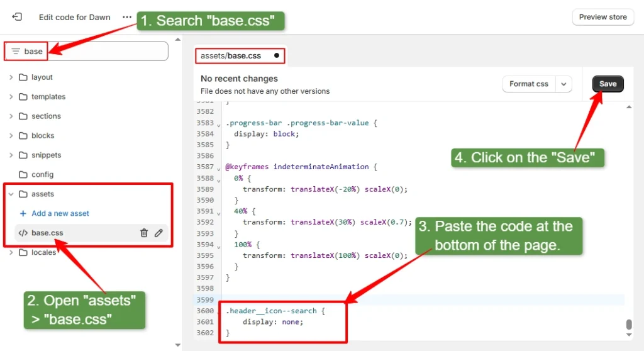This screenshot has width=644, height=351.
Task: Fold the 40% block at line 3591
Action: click(218, 213)
